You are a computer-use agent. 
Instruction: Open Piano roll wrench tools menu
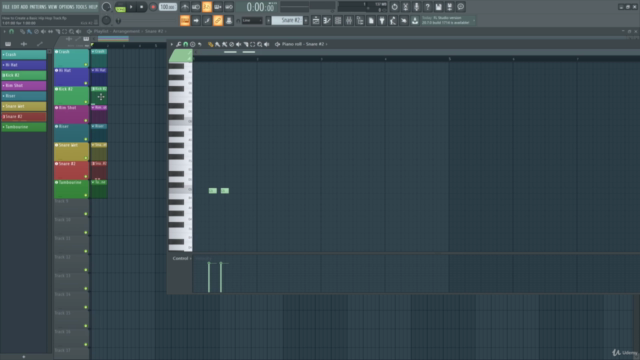coord(178,44)
